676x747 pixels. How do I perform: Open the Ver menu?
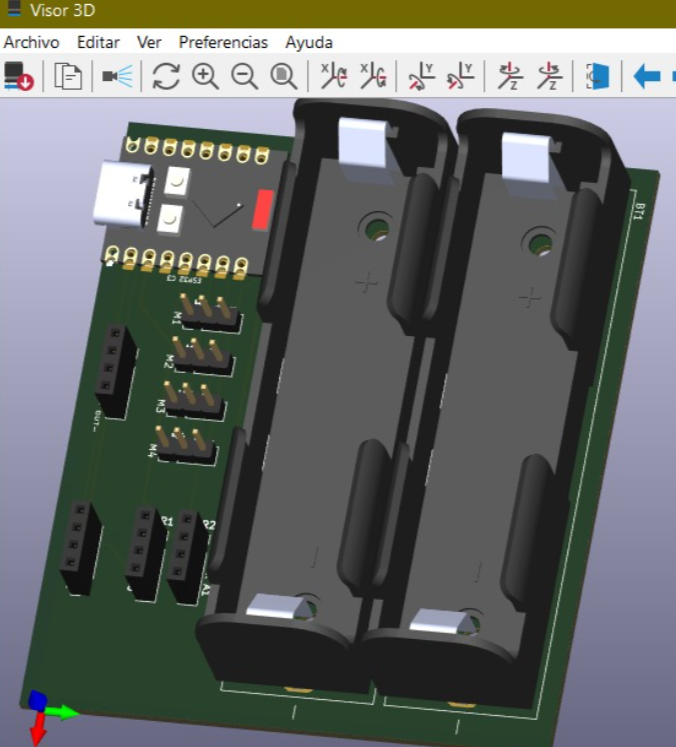(149, 42)
